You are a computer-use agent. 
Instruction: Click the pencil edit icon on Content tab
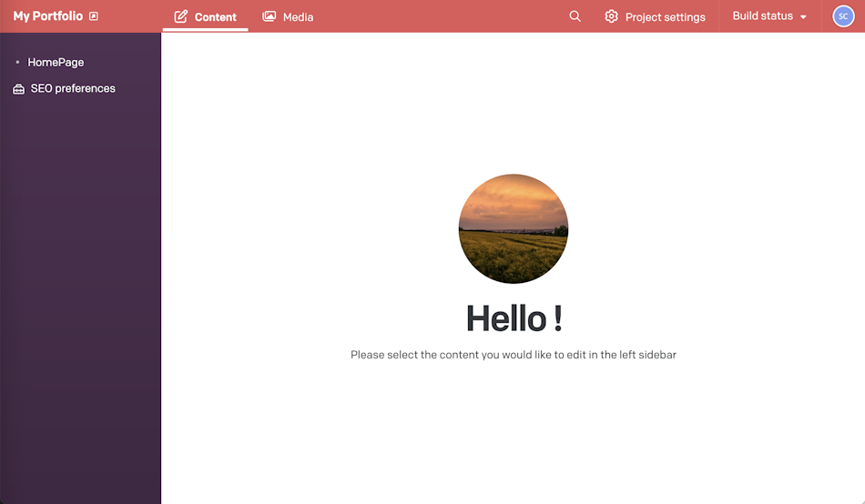pyautogui.click(x=181, y=16)
